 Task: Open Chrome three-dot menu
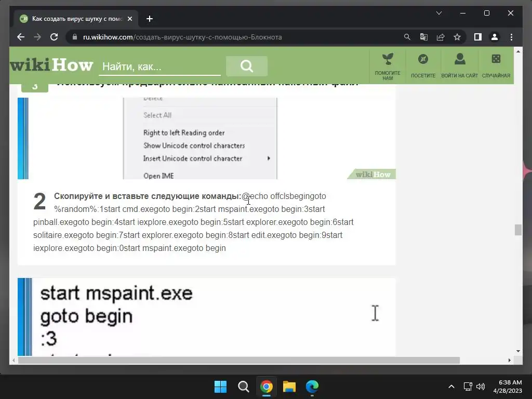coord(511,37)
